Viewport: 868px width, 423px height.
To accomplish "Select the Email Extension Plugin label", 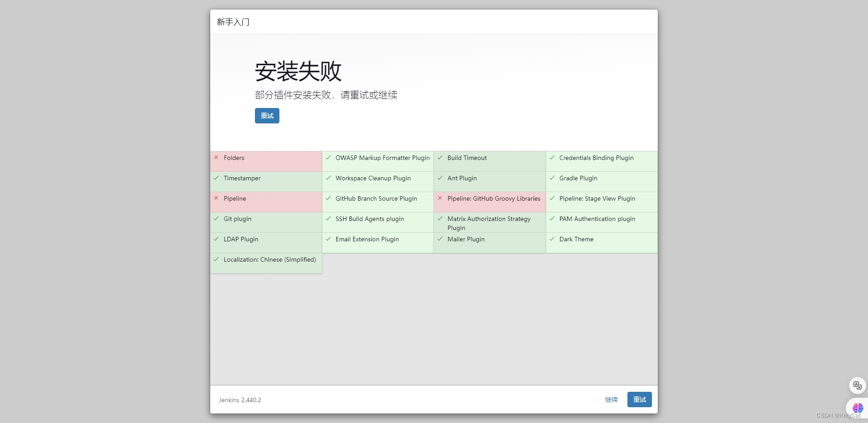I will point(367,239).
